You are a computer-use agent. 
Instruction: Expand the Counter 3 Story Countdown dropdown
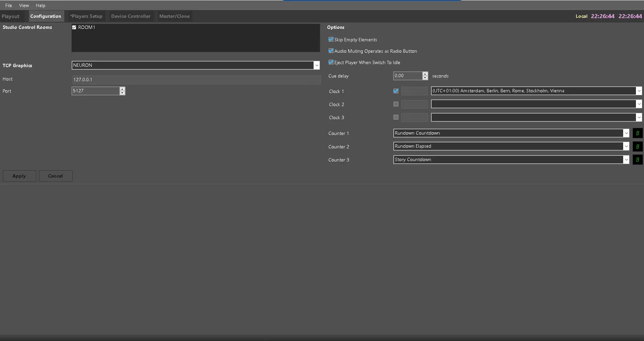point(626,160)
